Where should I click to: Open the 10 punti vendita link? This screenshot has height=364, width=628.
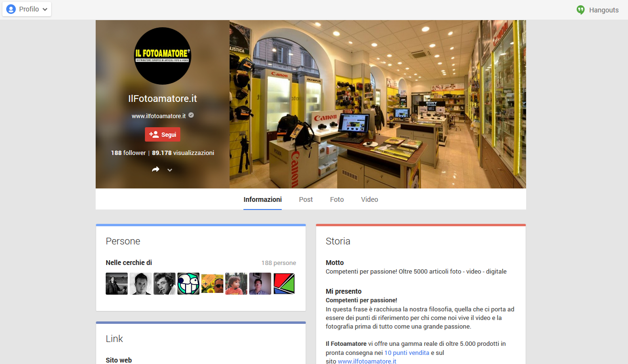(407, 353)
